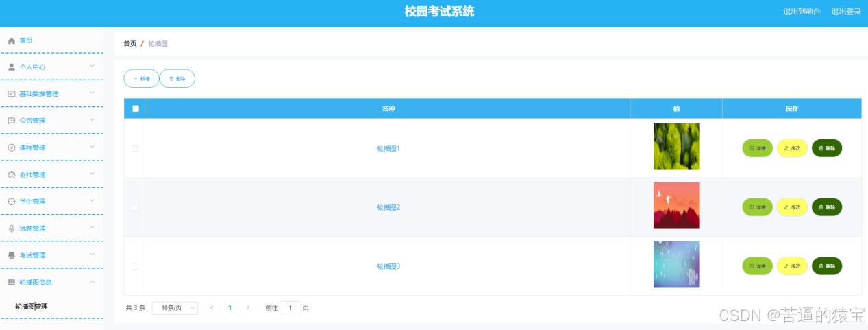
Task: View 详情 for 轮播图3
Action: point(758,266)
